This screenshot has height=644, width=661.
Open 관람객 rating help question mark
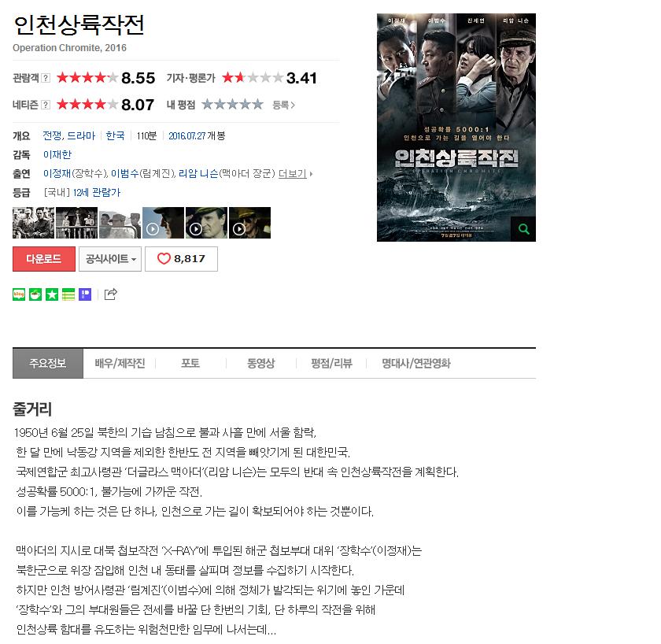46,78
